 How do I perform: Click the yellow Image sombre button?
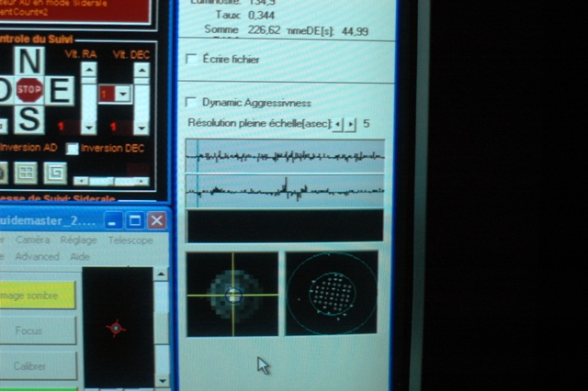[x=38, y=296]
